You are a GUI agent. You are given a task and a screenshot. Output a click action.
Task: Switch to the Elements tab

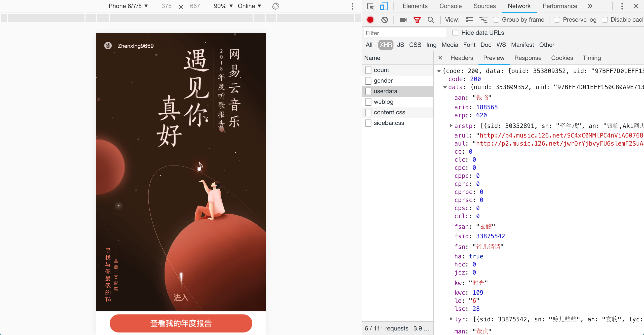click(x=415, y=6)
